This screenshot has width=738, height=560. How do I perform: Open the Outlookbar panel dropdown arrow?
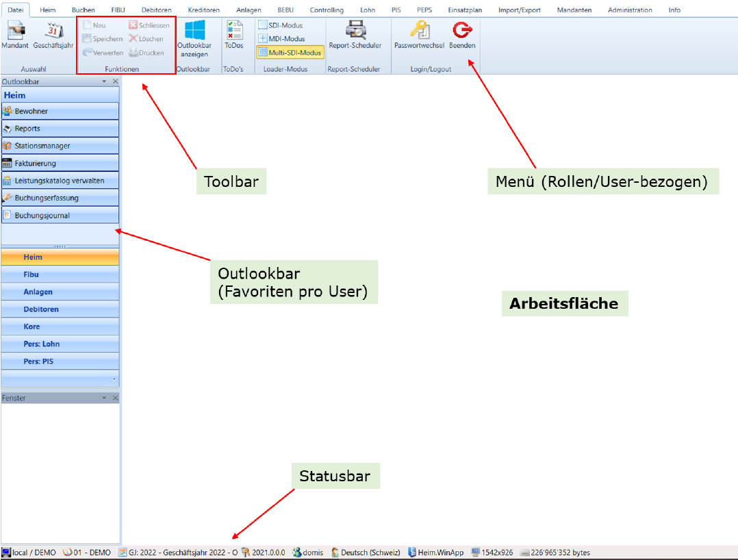click(x=104, y=81)
